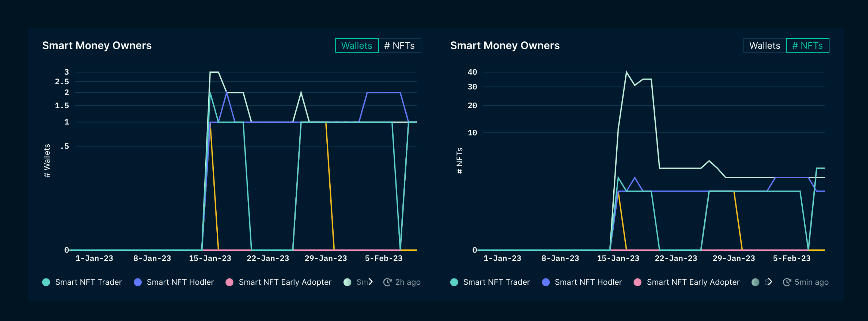Click '# Wallets' y-axis label
The height and width of the screenshot is (321, 868).
tap(47, 161)
